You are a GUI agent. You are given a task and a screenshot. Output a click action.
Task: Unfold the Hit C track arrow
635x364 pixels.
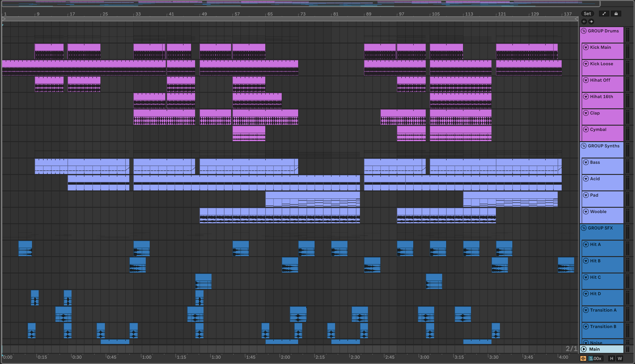click(x=586, y=277)
